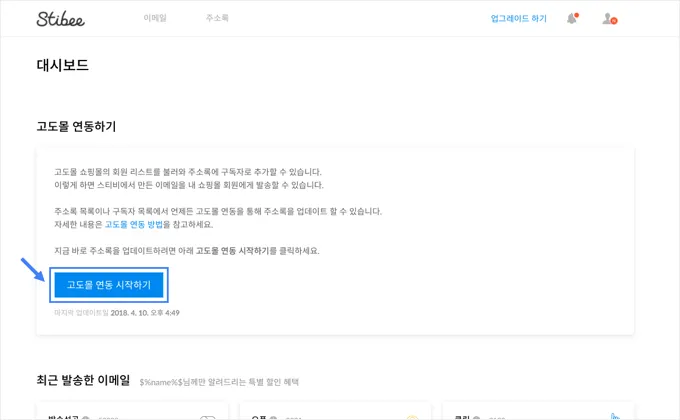680x420 pixels.
Task: Click the 고도몰 연동 시작하기 button
Action: (109, 285)
